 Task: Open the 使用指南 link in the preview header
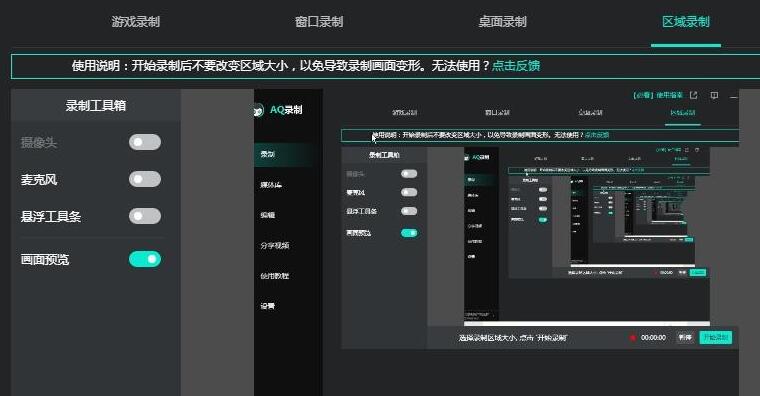pyautogui.click(x=658, y=95)
